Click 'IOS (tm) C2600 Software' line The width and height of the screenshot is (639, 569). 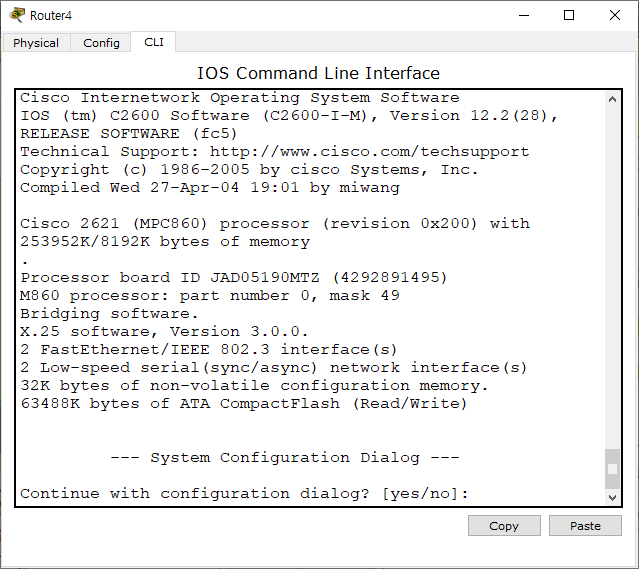(289, 116)
